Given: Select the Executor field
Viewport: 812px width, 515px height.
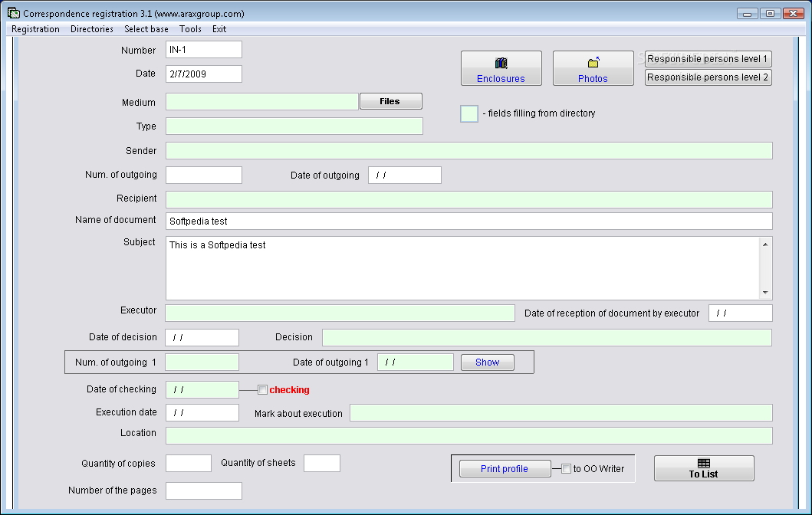Looking at the screenshot, I should click(x=340, y=313).
